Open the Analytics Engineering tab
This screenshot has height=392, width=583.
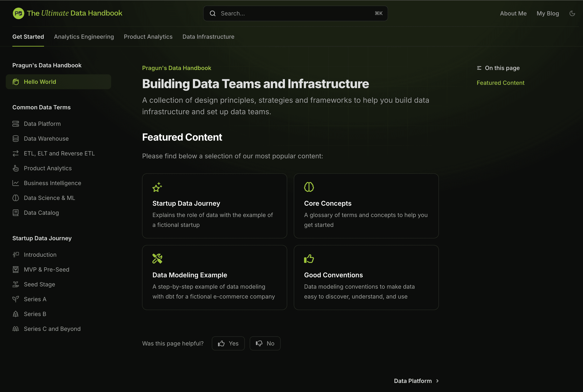click(84, 37)
